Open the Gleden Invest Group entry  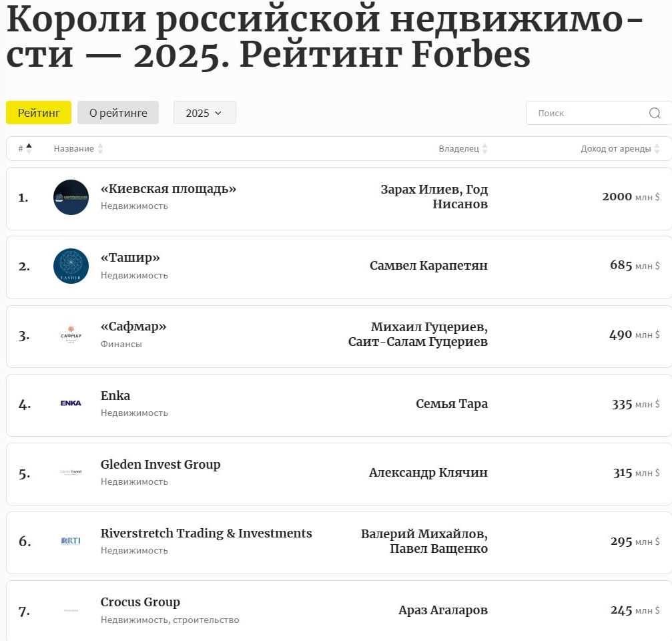160,464
